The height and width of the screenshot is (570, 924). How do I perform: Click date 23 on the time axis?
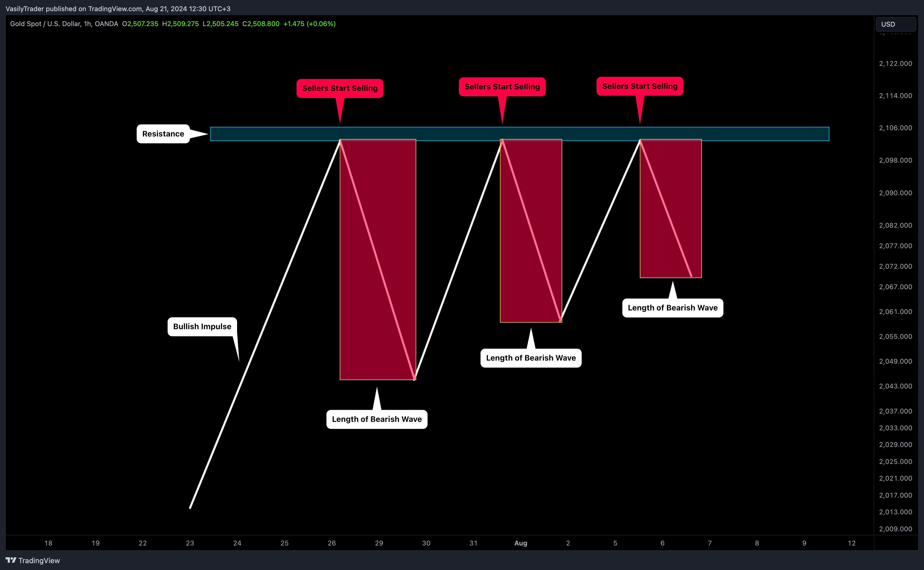pos(190,543)
